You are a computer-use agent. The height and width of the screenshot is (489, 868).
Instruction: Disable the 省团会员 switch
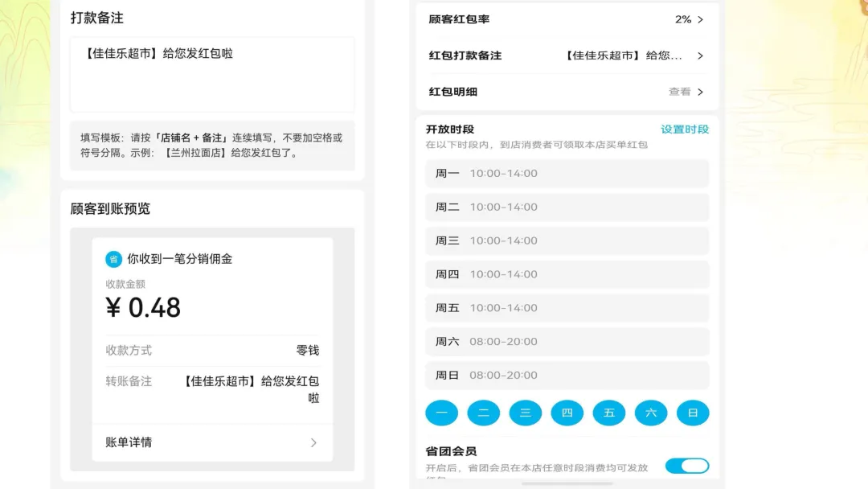coord(687,466)
